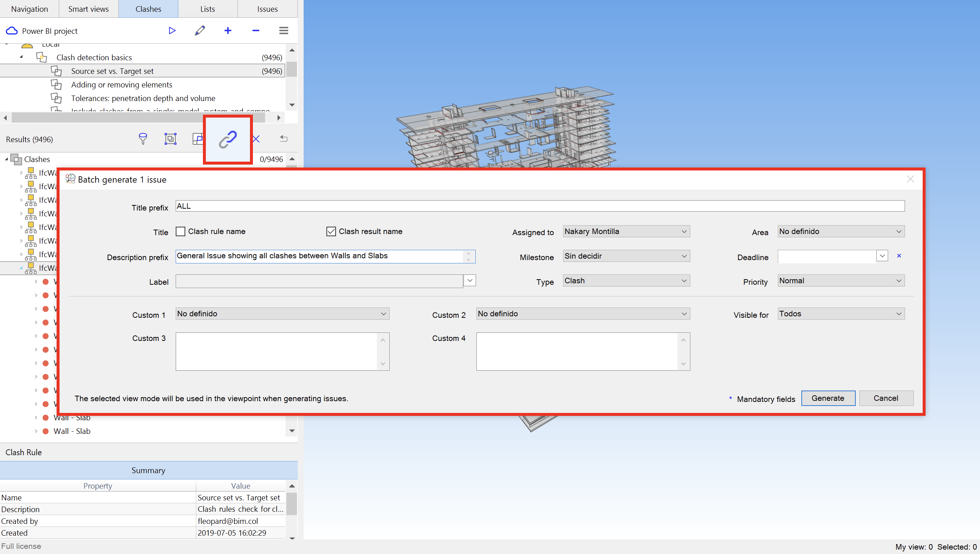
Task: Click the Adding or removing elements rule icon
Action: pos(56,84)
